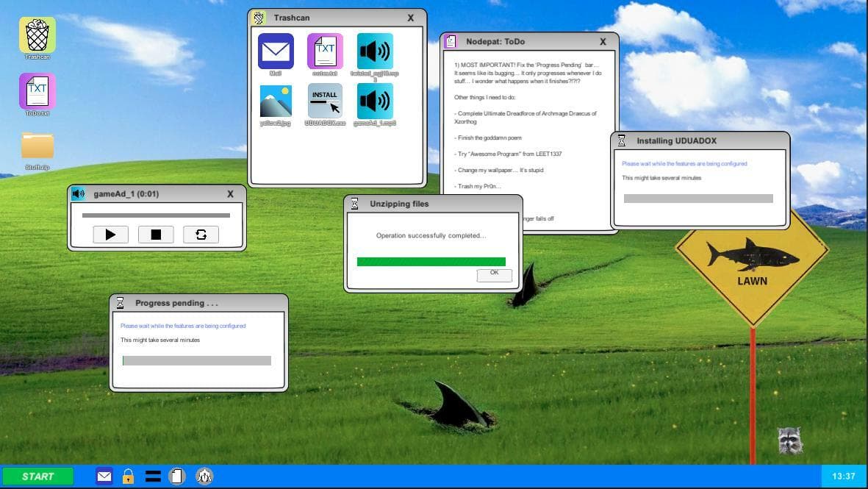Click 'Complete Ultimate Dreadforce' note line
The width and height of the screenshot is (868, 489).
tap(526, 118)
